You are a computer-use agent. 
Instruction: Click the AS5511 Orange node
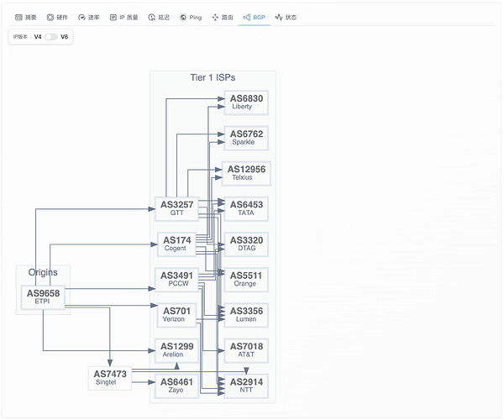(246, 280)
